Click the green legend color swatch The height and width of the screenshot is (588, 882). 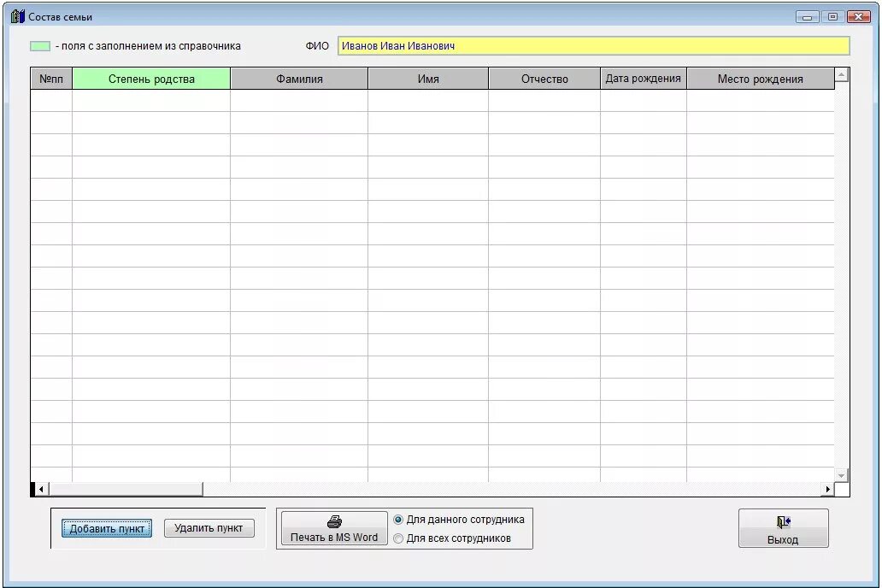40,46
